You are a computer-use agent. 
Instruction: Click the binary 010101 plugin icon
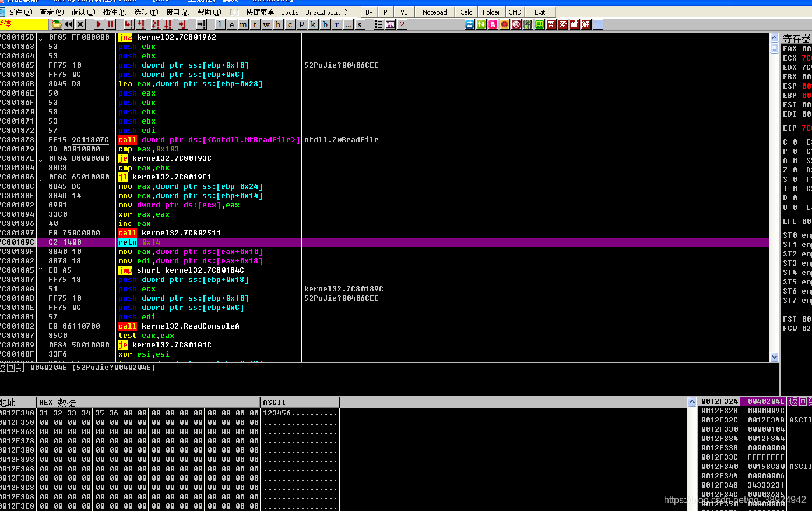tap(528, 24)
